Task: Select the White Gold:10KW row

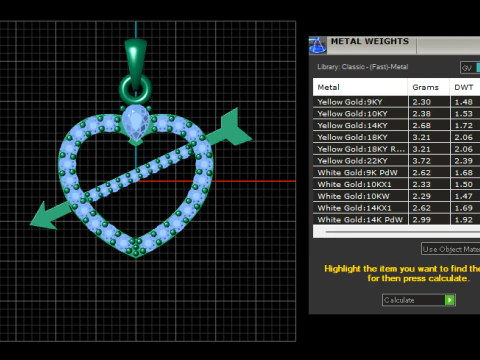Action: [x=397, y=196]
